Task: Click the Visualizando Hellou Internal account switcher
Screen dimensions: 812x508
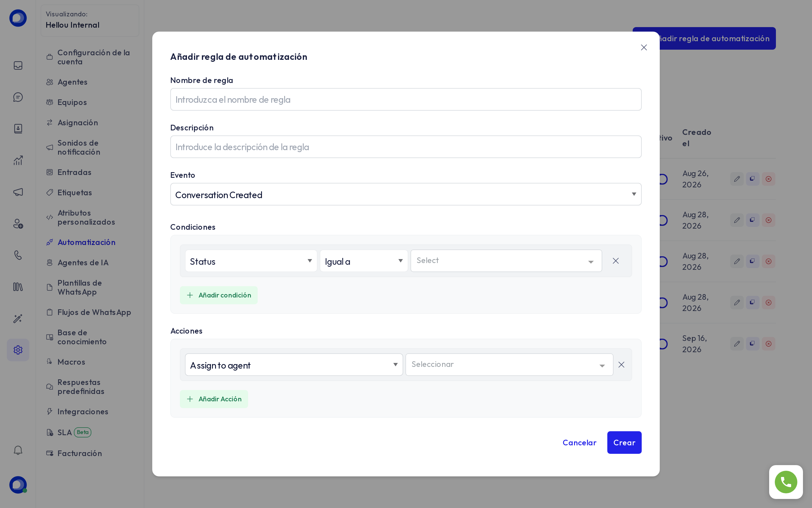Action: point(90,20)
